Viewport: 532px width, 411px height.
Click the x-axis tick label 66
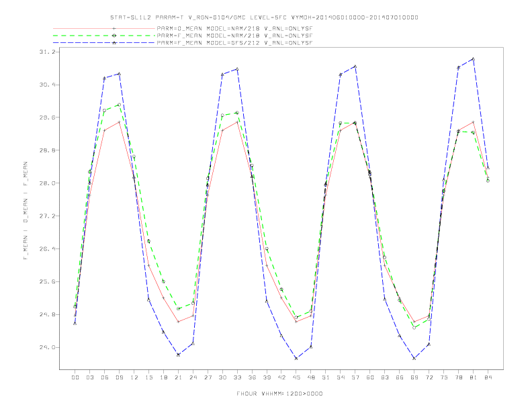pyautogui.click(x=400, y=377)
